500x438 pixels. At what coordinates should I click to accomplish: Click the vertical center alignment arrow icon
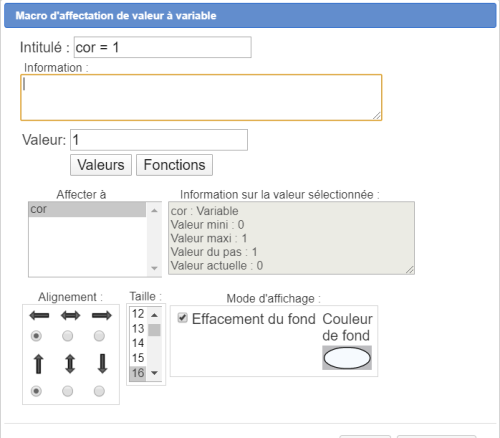tap(70, 364)
